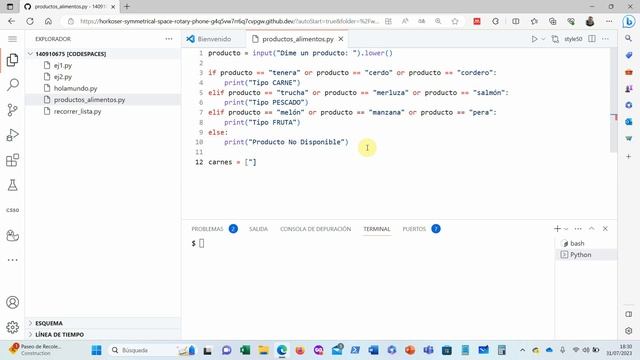
Task: Switch to the SALIDA panel tab
Action: tap(258, 229)
